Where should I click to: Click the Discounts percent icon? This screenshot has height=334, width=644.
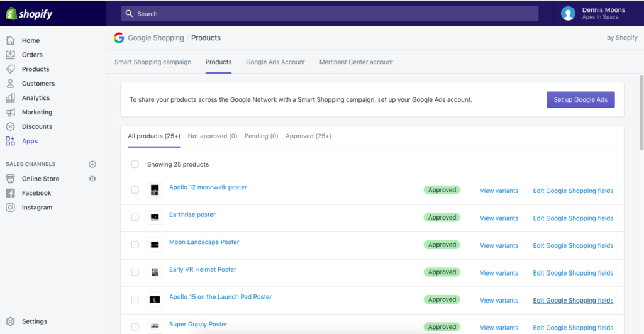click(x=10, y=126)
